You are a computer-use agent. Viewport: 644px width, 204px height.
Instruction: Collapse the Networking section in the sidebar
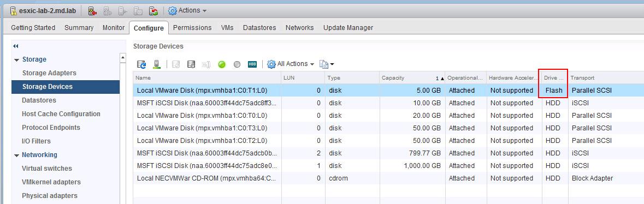coord(16,155)
